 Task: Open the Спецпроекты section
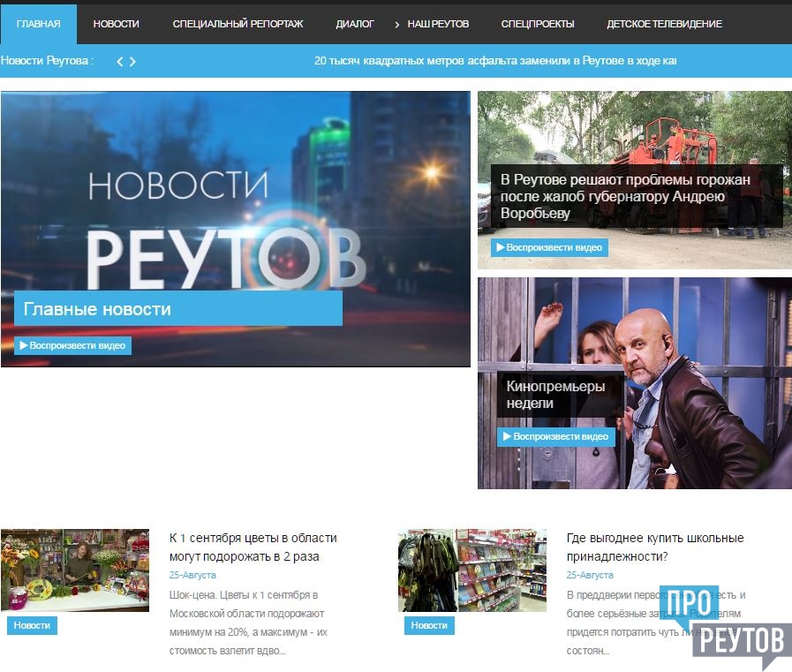(537, 24)
